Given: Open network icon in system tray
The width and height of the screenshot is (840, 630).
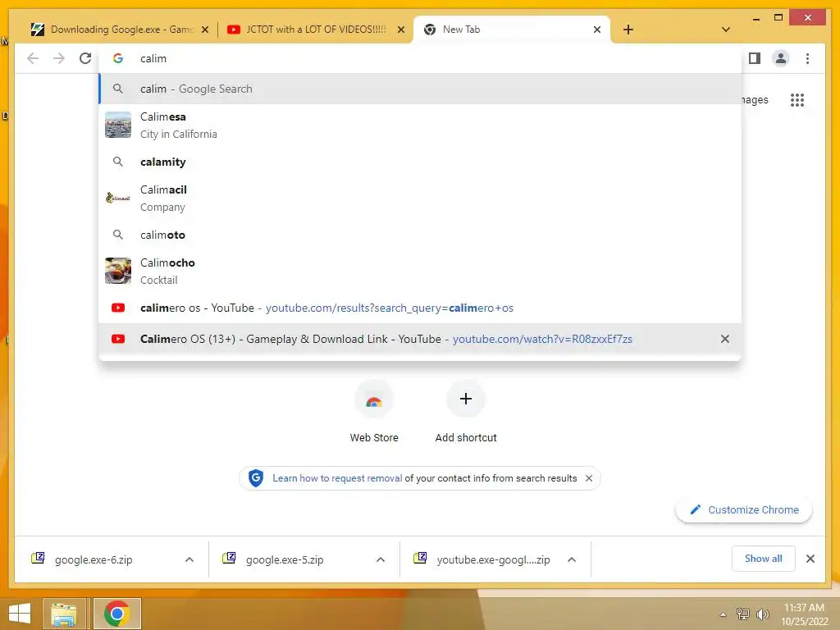Looking at the screenshot, I should (x=743, y=614).
